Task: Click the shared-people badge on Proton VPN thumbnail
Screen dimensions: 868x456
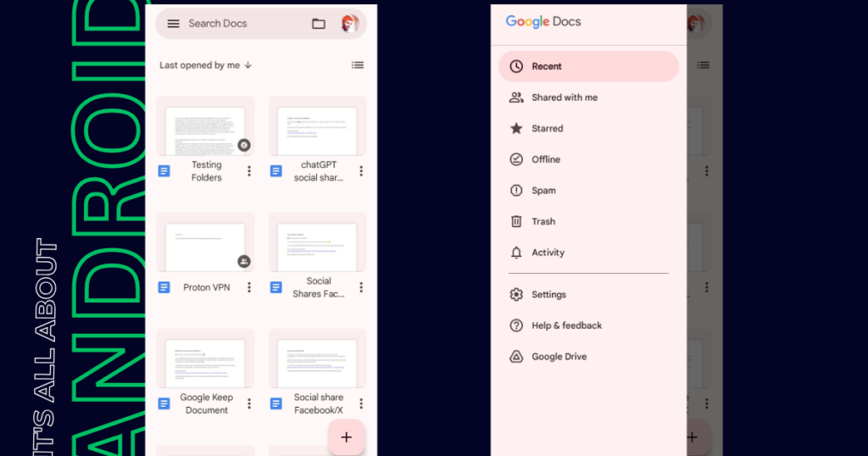Action: pyautogui.click(x=244, y=261)
